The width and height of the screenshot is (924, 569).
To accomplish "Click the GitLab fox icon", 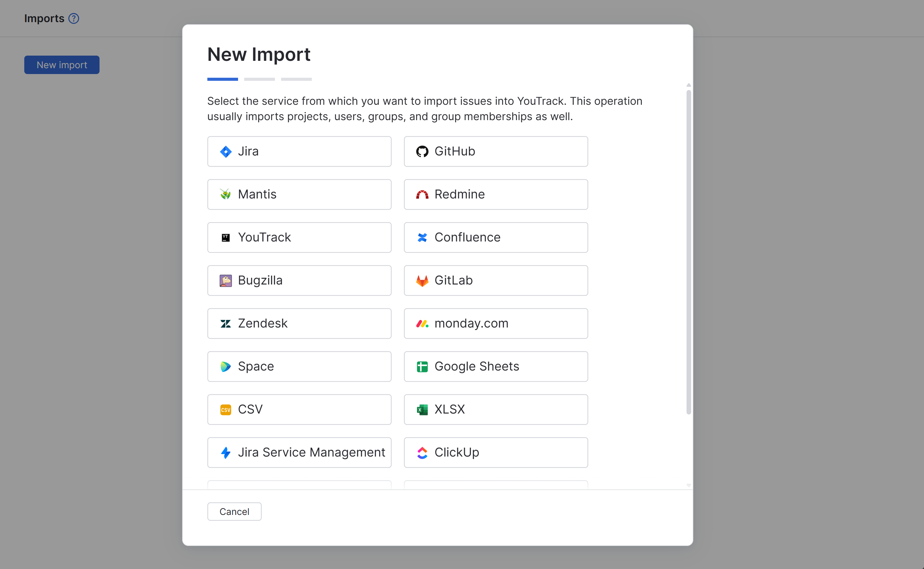I will tap(422, 281).
